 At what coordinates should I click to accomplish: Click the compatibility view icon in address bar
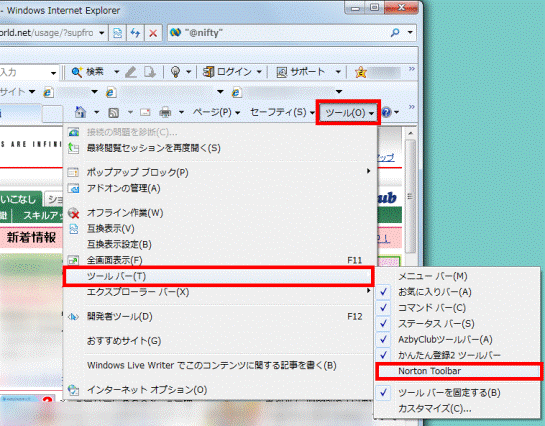click(x=117, y=33)
